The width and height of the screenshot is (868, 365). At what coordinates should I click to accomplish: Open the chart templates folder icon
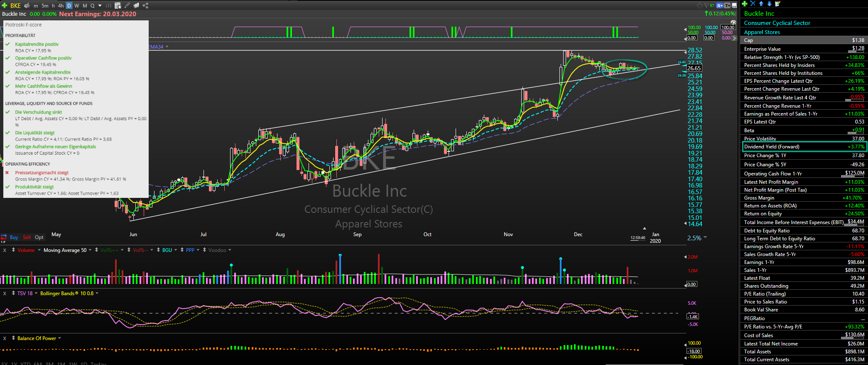(x=136, y=5)
